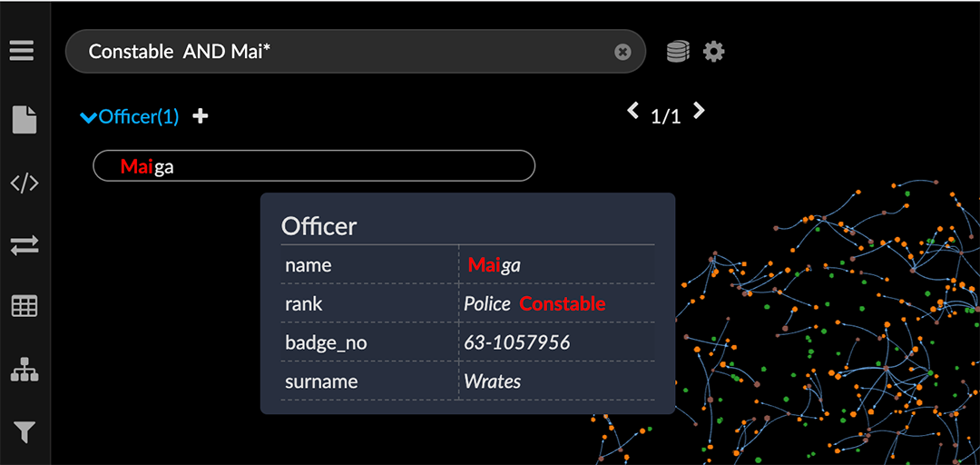Open settings gear next to search
The image size is (980, 465).
click(714, 52)
